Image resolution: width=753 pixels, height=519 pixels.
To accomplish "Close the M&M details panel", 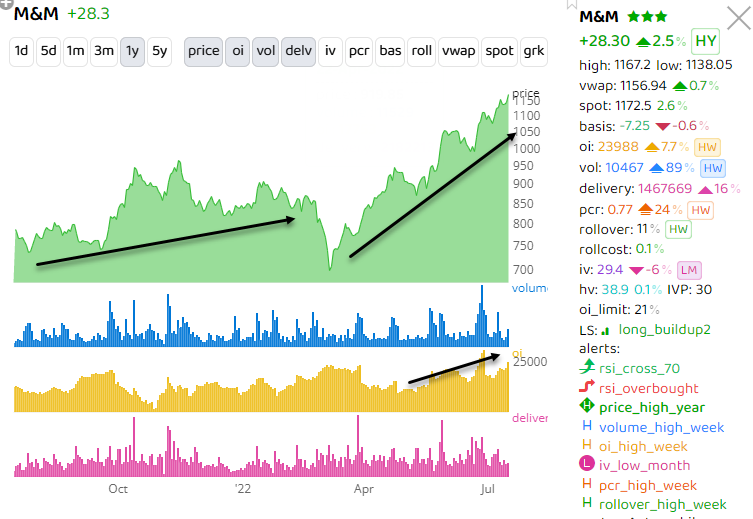I will [x=739, y=18].
